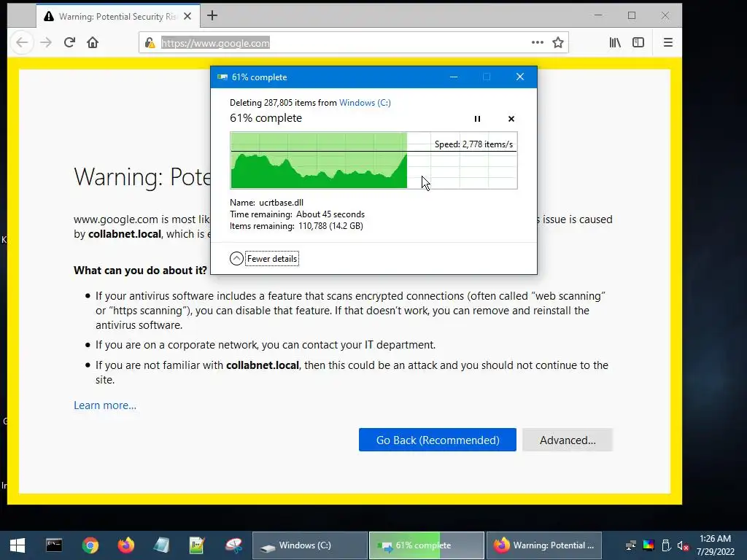Image resolution: width=747 pixels, height=560 pixels.
Task: Click the "110,788 (14.2 GB)" items remaining value
Action: pos(330,226)
